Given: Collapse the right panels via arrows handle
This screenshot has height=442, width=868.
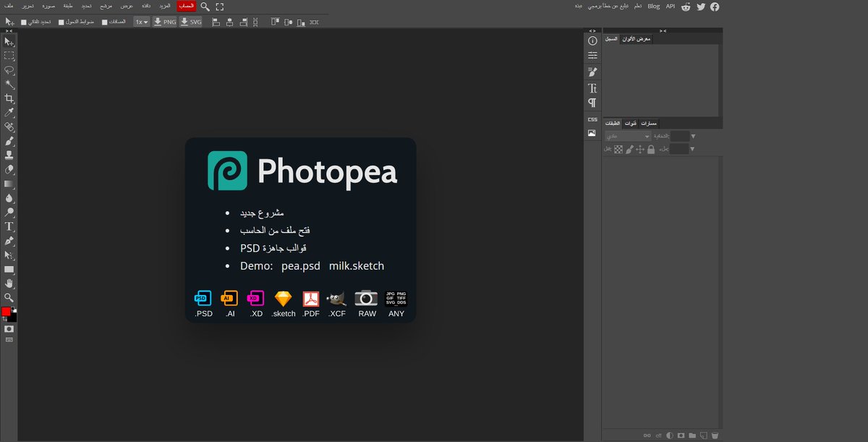Looking at the screenshot, I should pyautogui.click(x=663, y=31).
